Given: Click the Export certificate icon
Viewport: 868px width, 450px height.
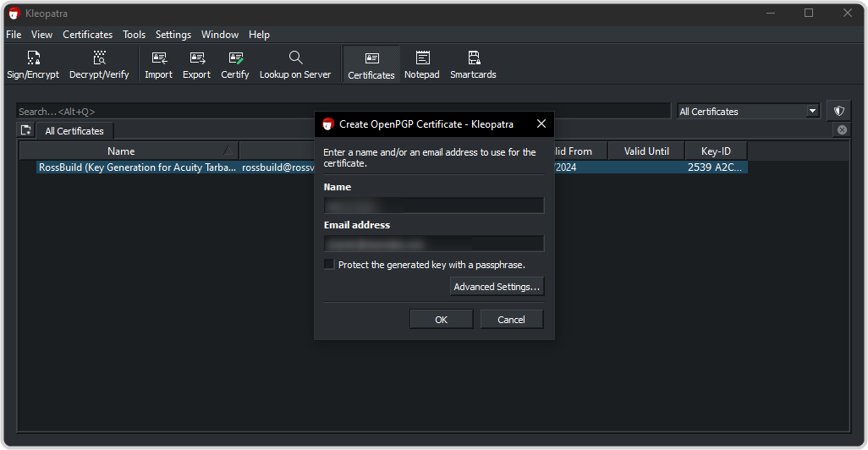Looking at the screenshot, I should click(196, 65).
